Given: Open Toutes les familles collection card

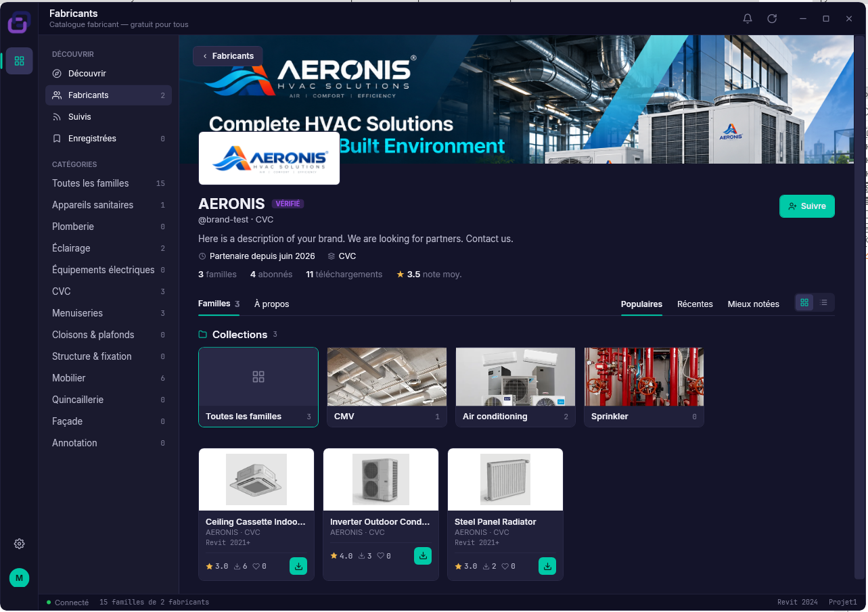Looking at the screenshot, I should [x=258, y=387].
